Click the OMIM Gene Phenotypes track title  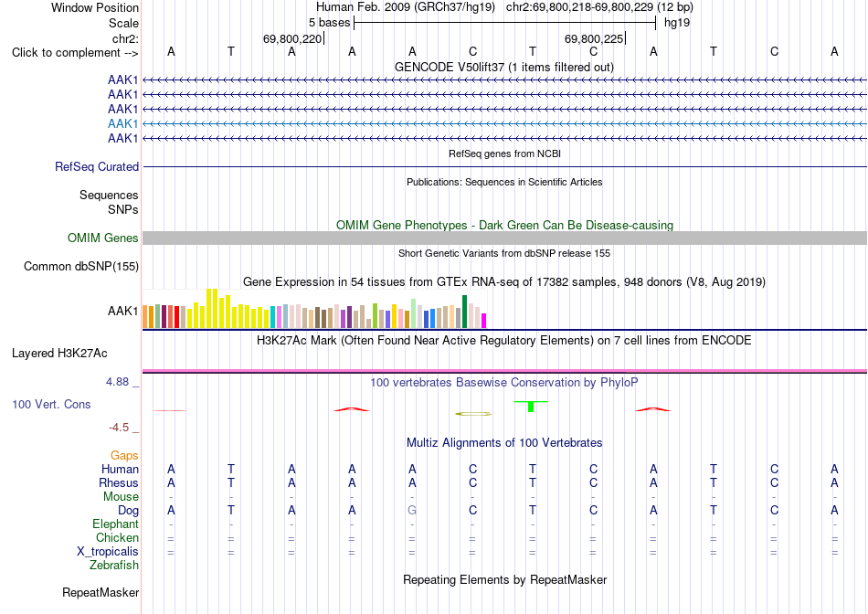tap(504, 226)
